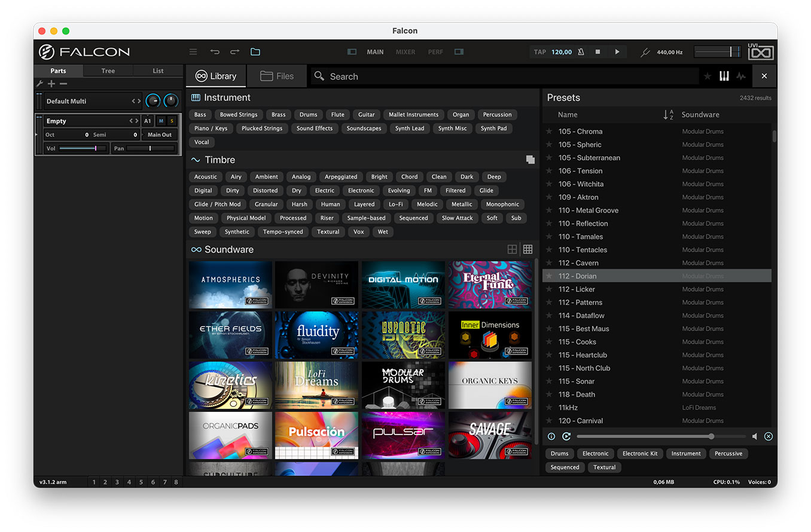Switch to the MAIN view
The width and height of the screenshot is (811, 532).
375,52
